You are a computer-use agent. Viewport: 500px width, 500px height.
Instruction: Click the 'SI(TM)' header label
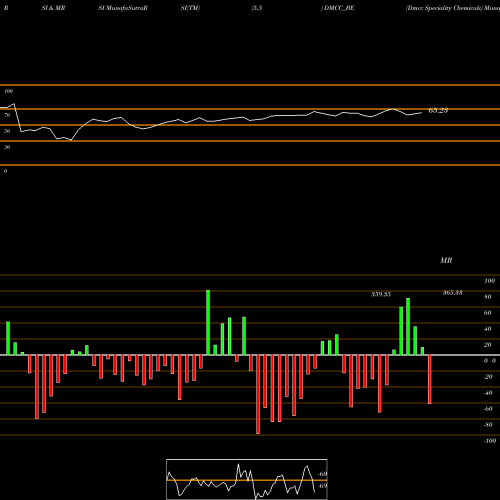[190, 8]
